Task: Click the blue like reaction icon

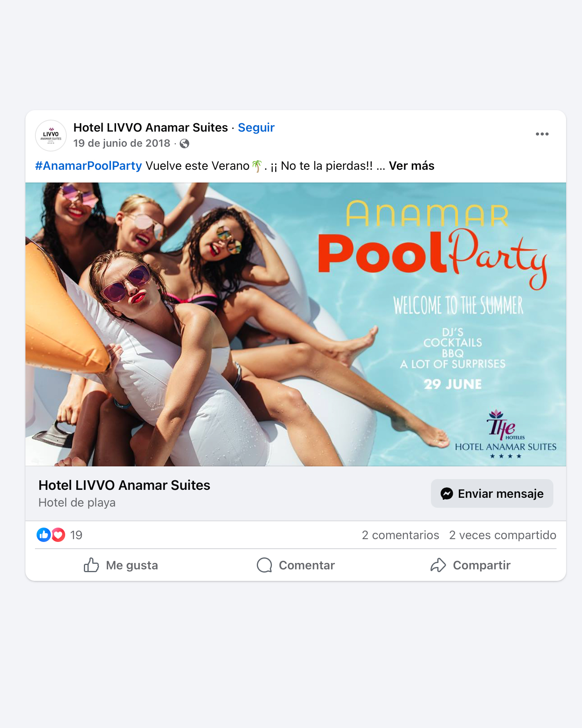Action: tap(44, 535)
